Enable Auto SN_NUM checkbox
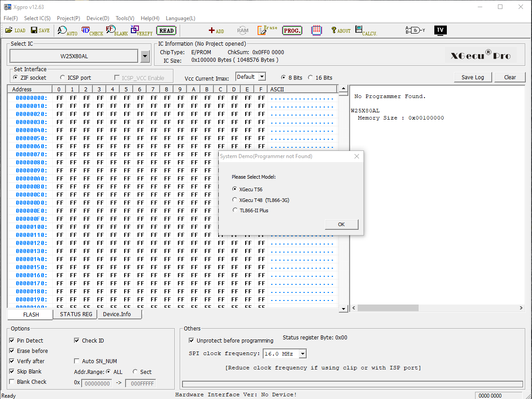The width and height of the screenshot is (532, 399). click(x=77, y=361)
